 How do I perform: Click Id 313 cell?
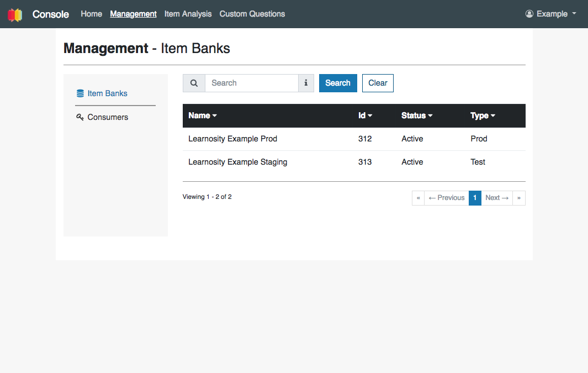click(365, 162)
